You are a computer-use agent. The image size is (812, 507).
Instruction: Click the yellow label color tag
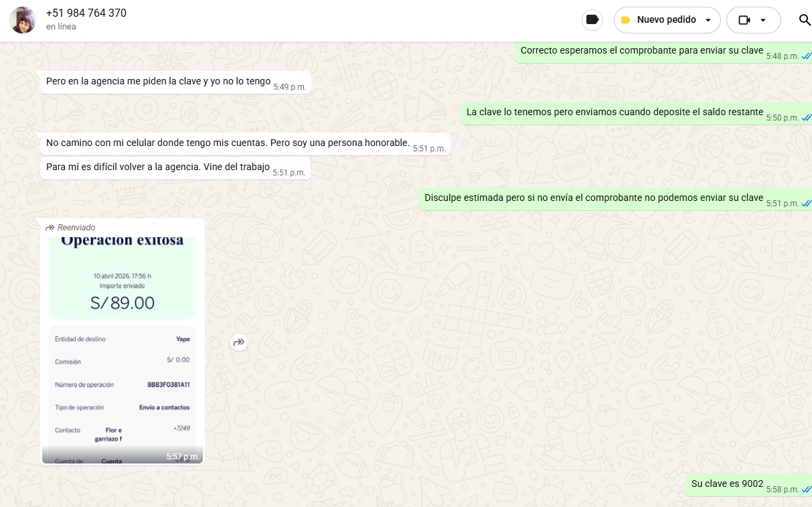click(625, 20)
